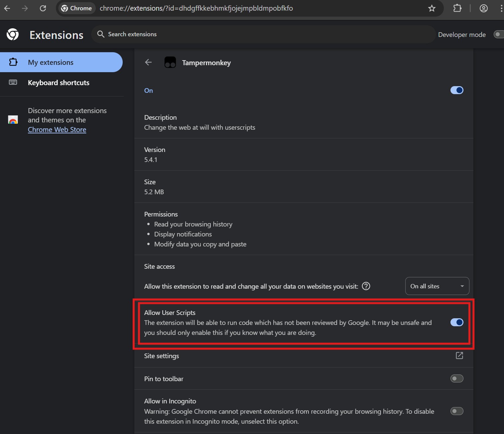Open the On all sites dropdown
Viewport: 504px width, 434px height.
pos(437,286)
